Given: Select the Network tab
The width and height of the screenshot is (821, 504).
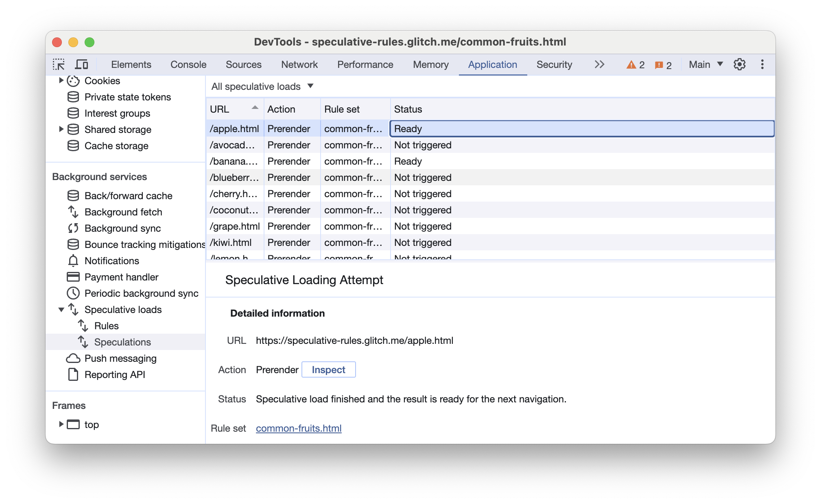Looking at the screenshot, I should coord(299,65).
